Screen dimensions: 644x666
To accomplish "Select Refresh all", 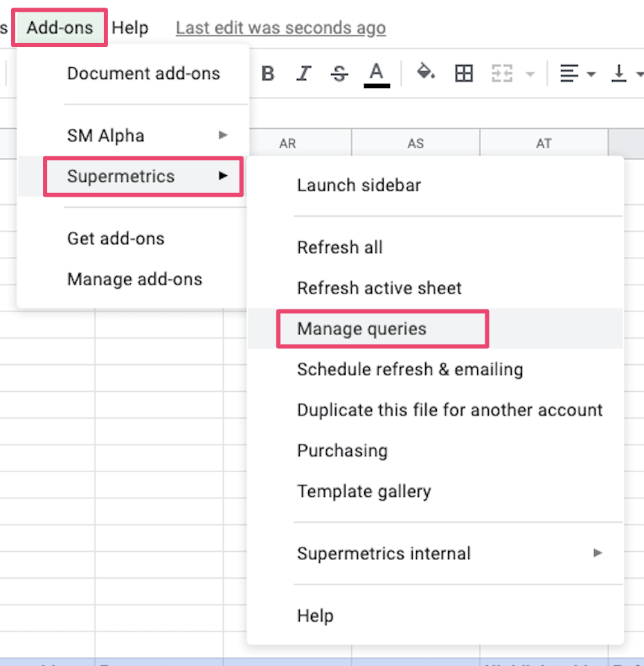I will click(436, 247).
